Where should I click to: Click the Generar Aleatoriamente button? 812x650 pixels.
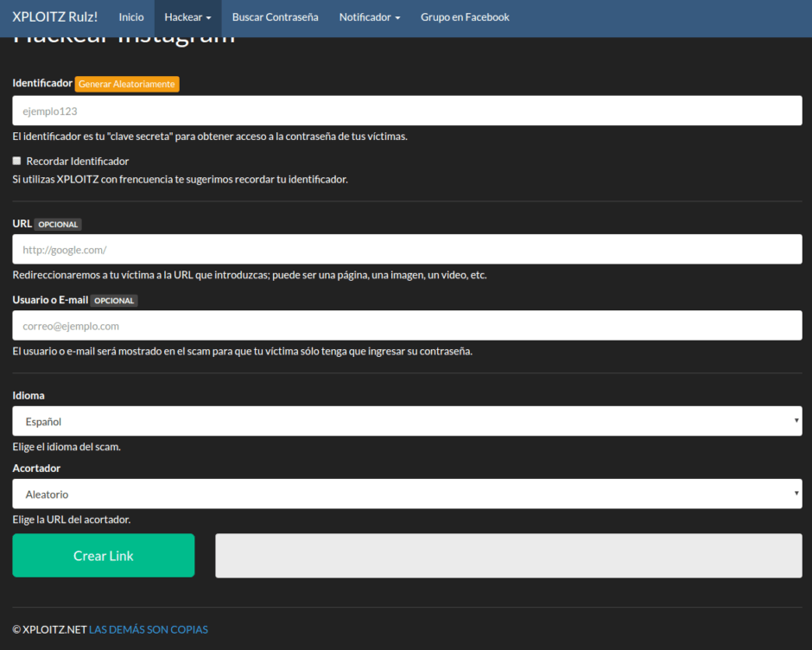[x=127, y=84]
